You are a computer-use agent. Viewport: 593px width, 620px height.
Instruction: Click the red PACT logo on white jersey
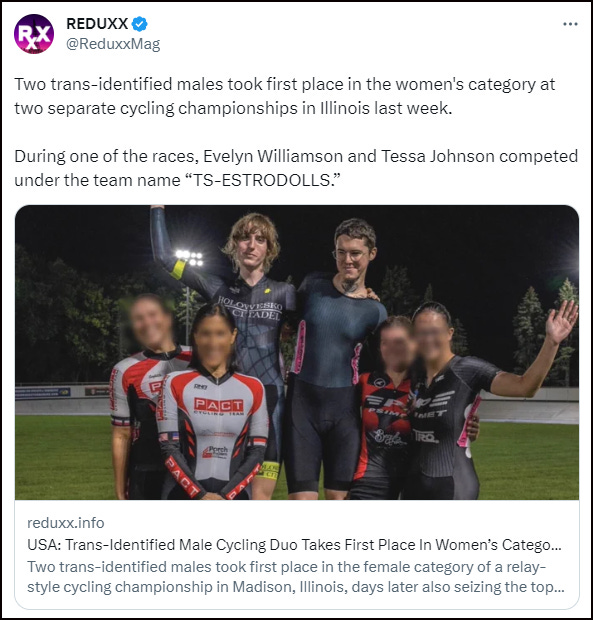click(219, 405)
